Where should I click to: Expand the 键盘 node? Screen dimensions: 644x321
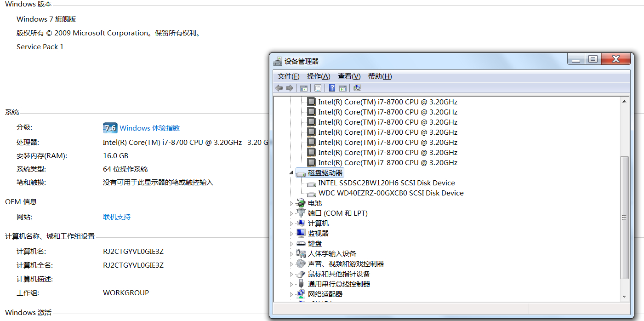[291, 244]
